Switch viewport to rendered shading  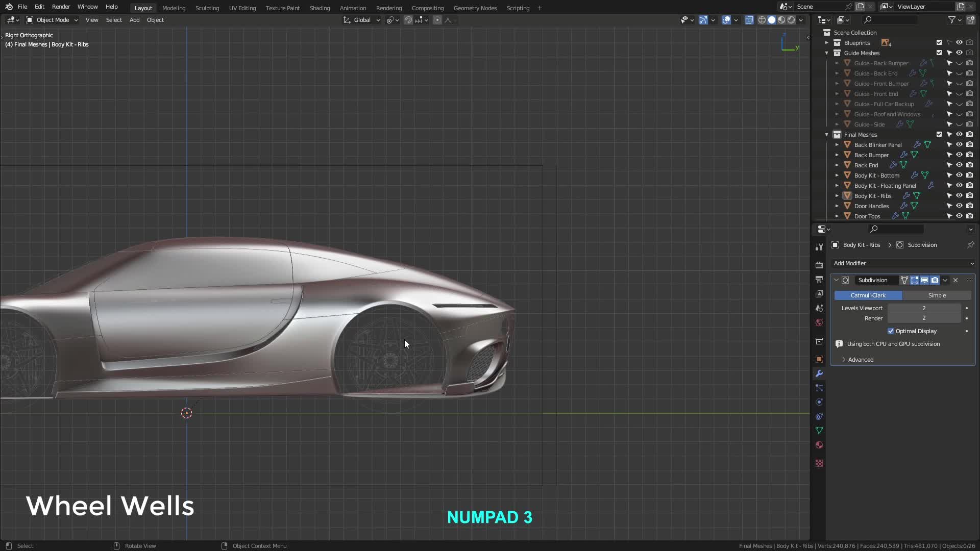[791, 20]
